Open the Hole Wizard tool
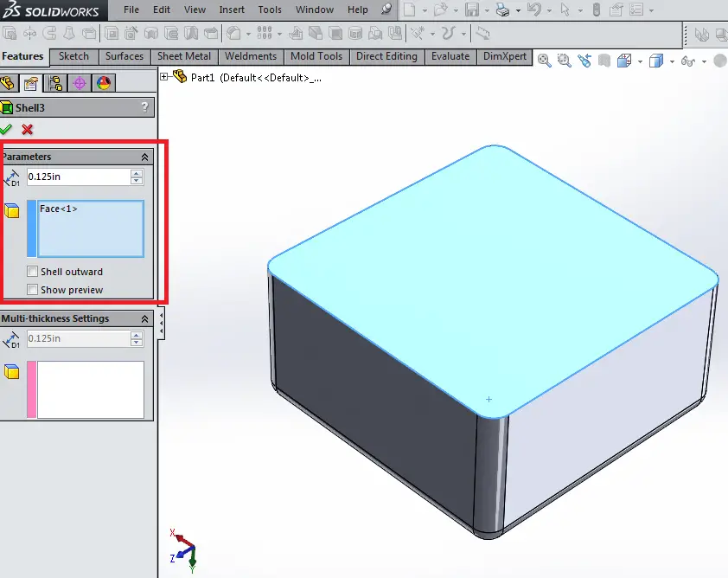Image resolution: width=728 pixels, height=578 pixels. point(131,34)
